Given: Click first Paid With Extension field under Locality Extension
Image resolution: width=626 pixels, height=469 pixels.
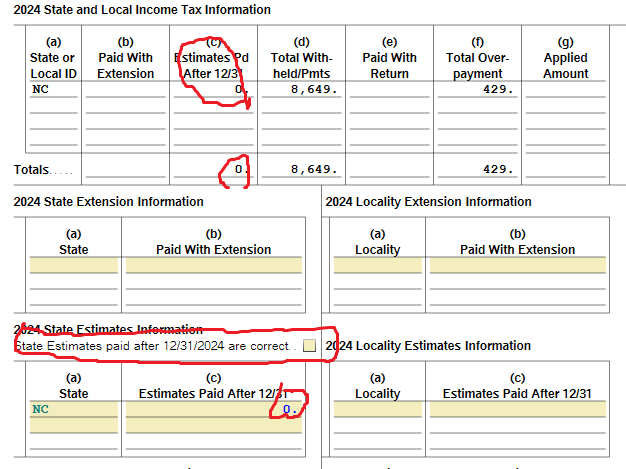Looking at the screenshot, I should pyautogui.click(x=517, y=266).
